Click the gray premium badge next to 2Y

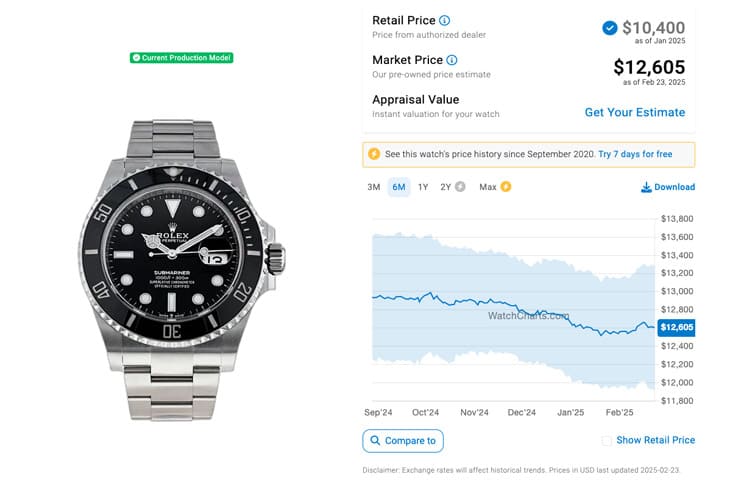pyautogui.click(x=460, y=187)
